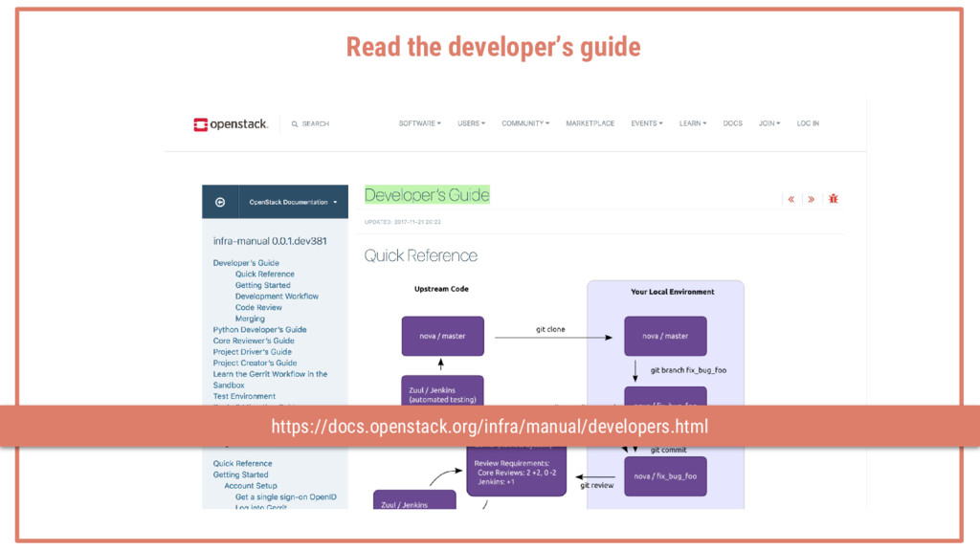Click the back arrow circle icon in sidebar
This screenshot has width=980, height=551.
tap(220, 202)
